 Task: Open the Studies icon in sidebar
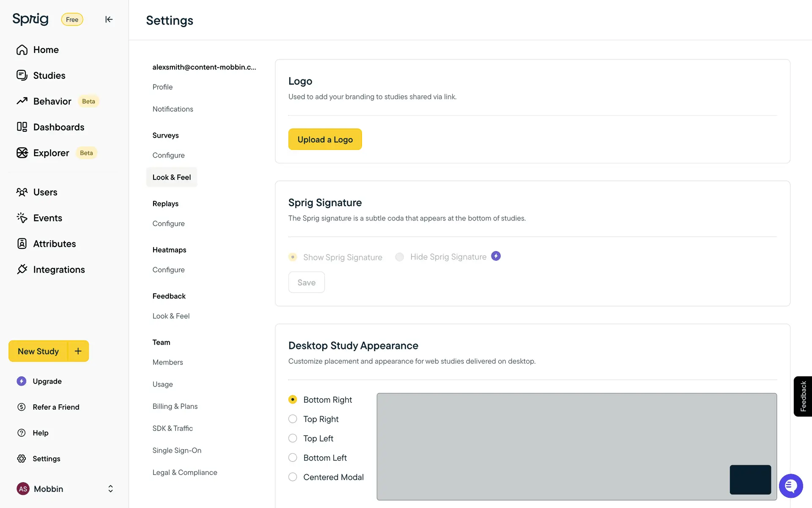point(22,75)
